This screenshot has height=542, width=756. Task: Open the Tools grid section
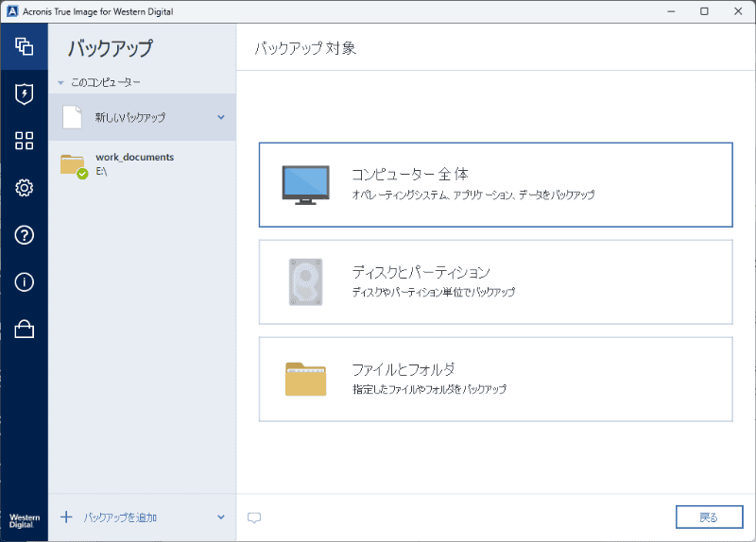click(x=25, y=141)
